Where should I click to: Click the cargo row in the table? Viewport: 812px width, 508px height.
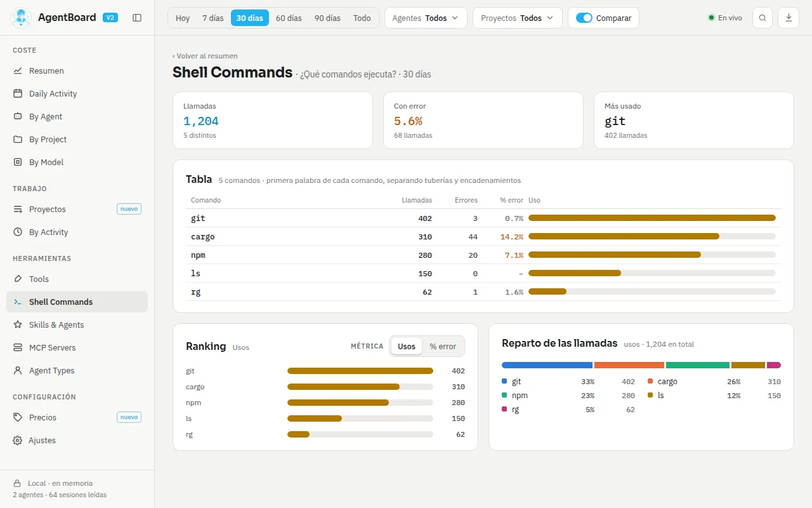[483, 236]
